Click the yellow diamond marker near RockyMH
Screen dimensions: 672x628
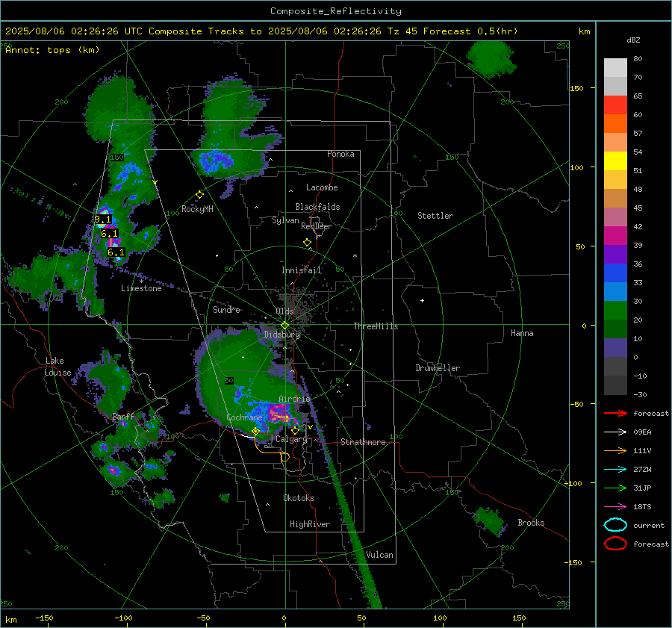pyautogui.click(x=199, y=195)
